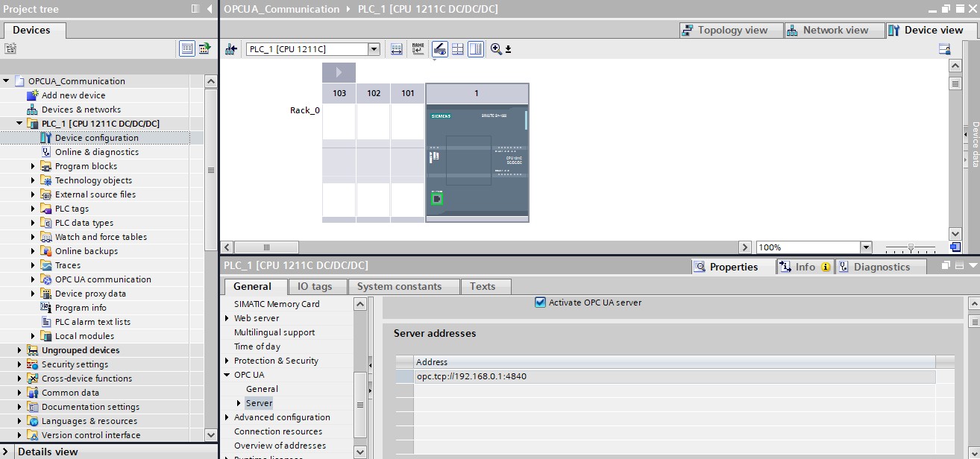The width and height of the screenshot is (980, 459).
Task: Collapse the project tree panel arrow
Action: (x=210, y=9)
